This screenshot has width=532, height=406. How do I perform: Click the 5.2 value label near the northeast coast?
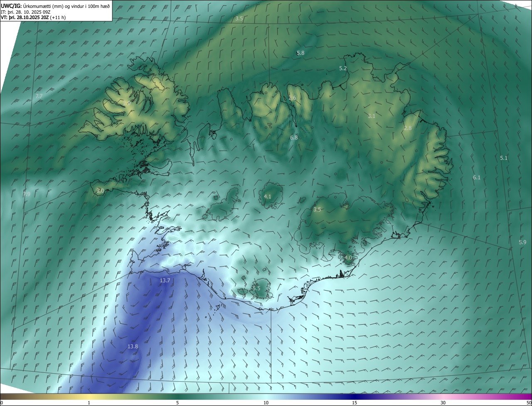(x=343, y=68)
